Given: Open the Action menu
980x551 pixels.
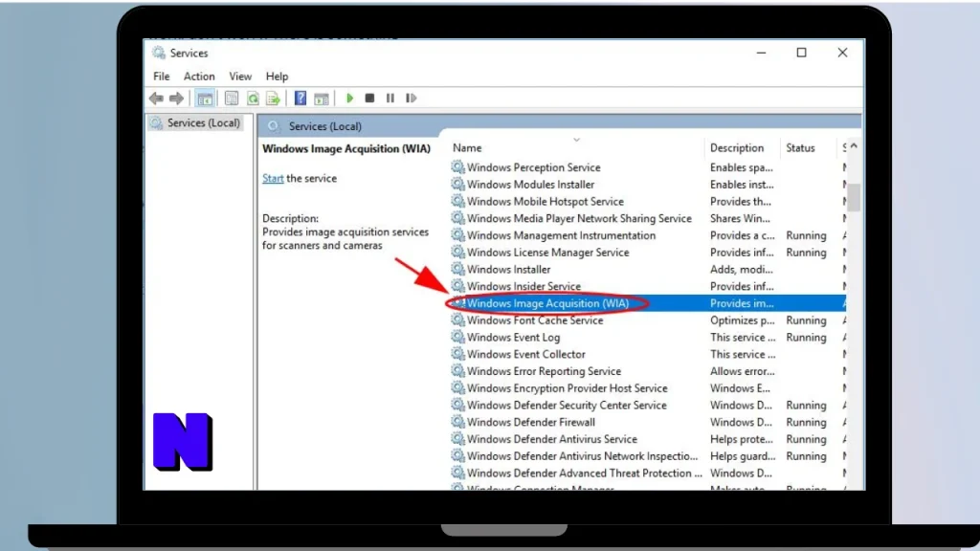Looking at the screenshot, I should [199, 77].
